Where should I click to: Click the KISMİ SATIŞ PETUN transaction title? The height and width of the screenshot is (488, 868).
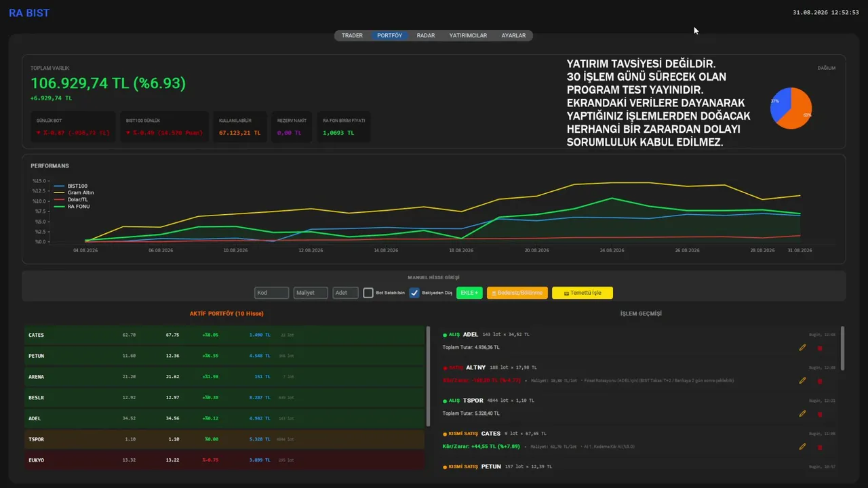coord(472,467)
